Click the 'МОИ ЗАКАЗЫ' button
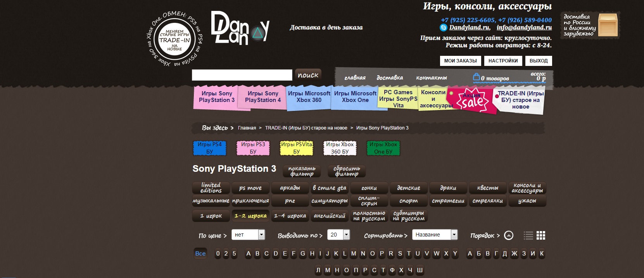This screenshot has height=278, width=644. [461, 61]
